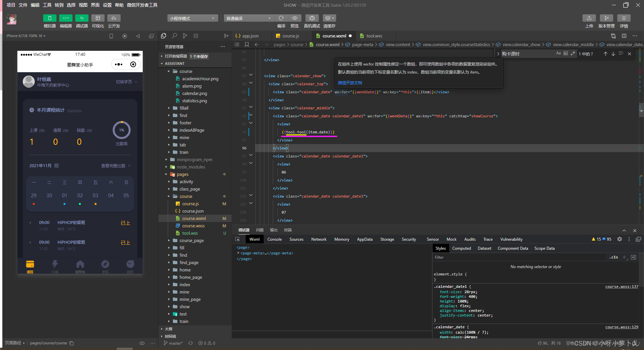Open the iPhone device selector dropdown
This screenshot has width=644, height=350.
pyautogui.click(x=26, y=36)
